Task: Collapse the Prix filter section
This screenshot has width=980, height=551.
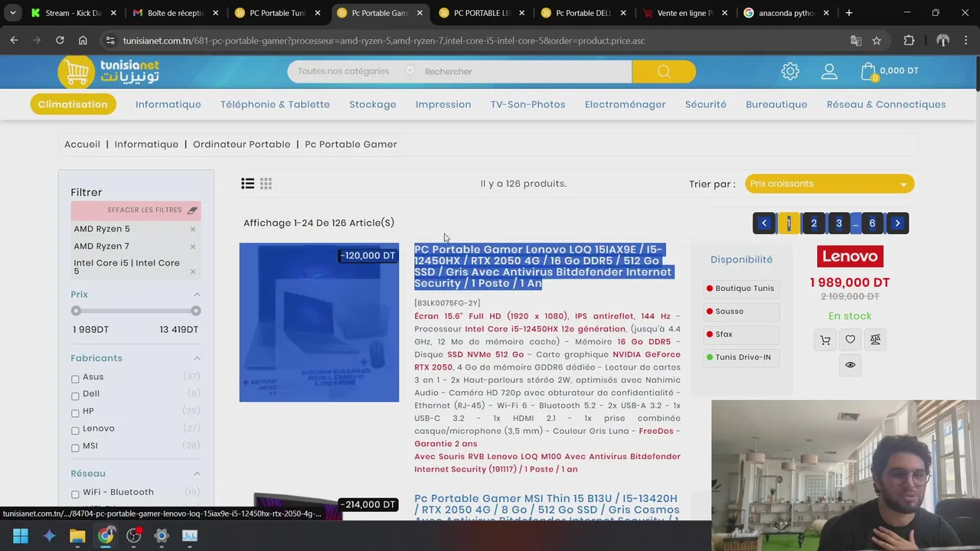Action: (197, 295)
